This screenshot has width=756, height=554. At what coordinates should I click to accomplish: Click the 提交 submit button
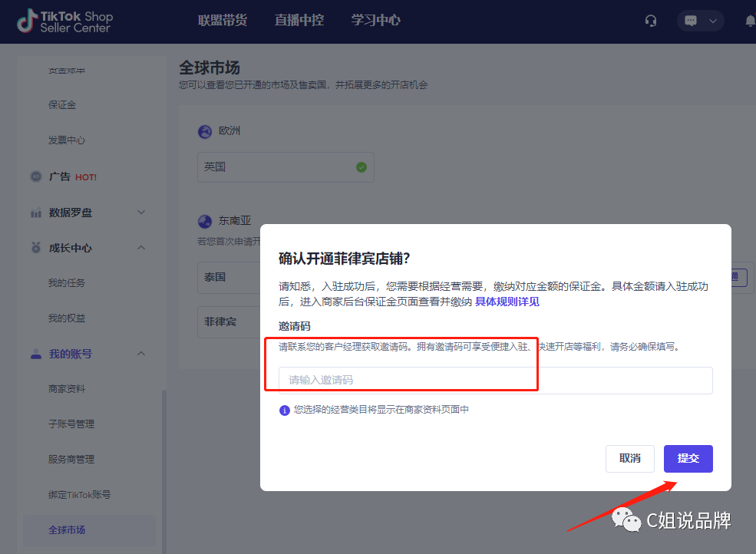pyautogui.click(x=688, y=457)
